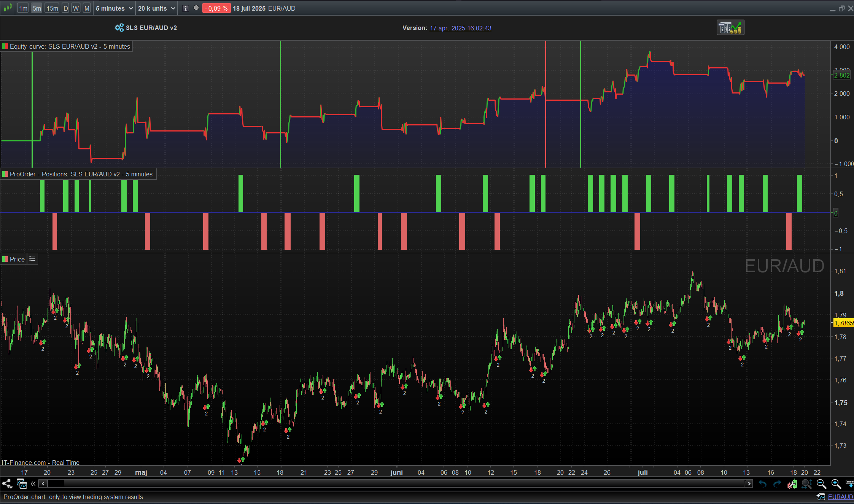The height and width of the screenshot is (504, 854).
Task: Click the double-chevron collapse arrows at bottom
Action: click(x=33, y=483)
